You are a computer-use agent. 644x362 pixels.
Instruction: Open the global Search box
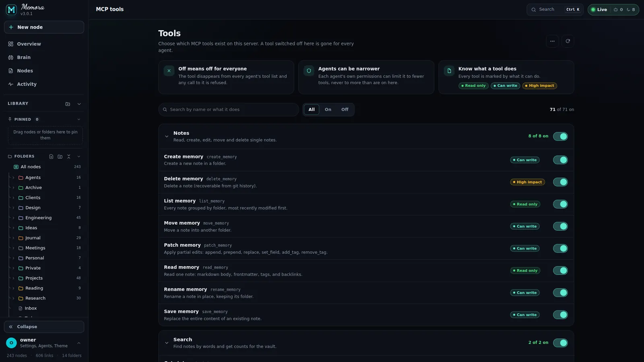click(555, 10)
